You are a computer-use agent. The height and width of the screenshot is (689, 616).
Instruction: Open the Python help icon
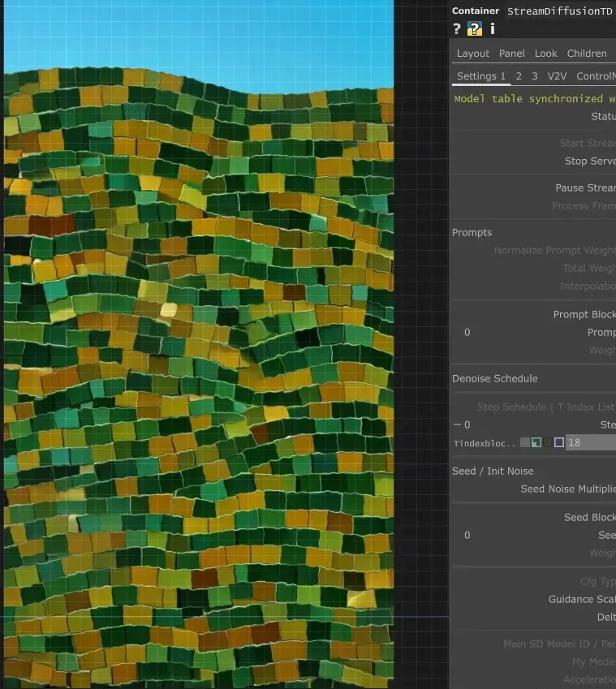475,29
